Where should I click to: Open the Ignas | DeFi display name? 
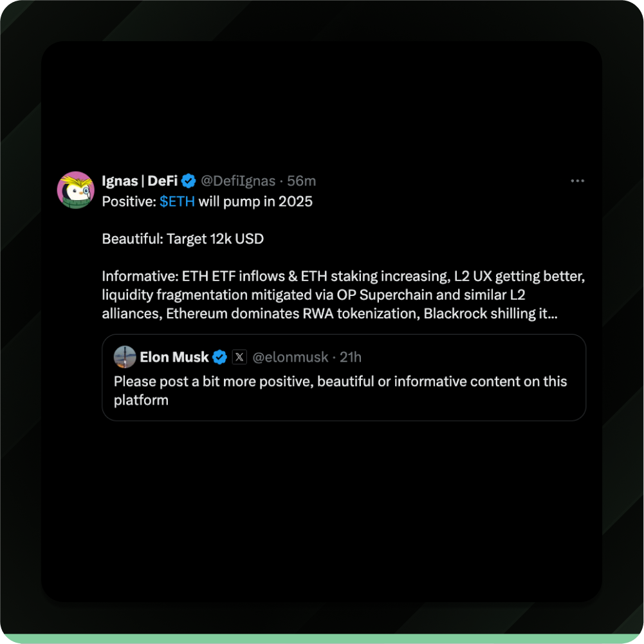tap(140, 181)
